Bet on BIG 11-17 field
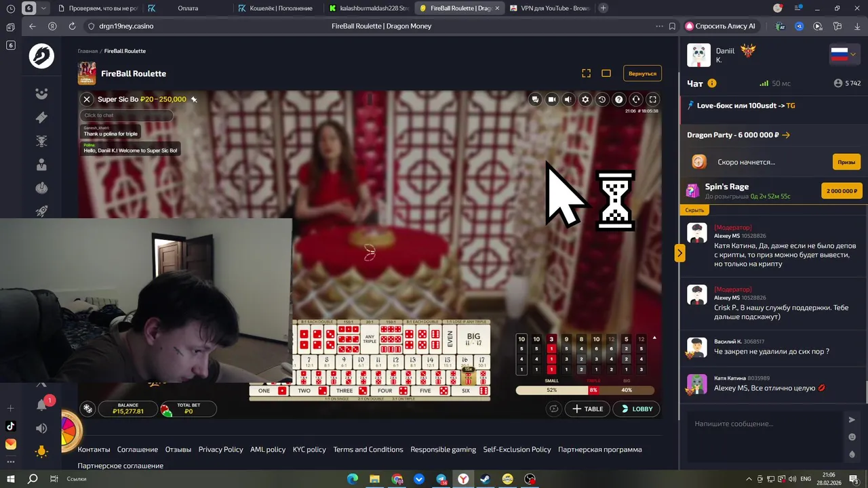This screenshot has height=488, width=868. [x=473, y=339]
